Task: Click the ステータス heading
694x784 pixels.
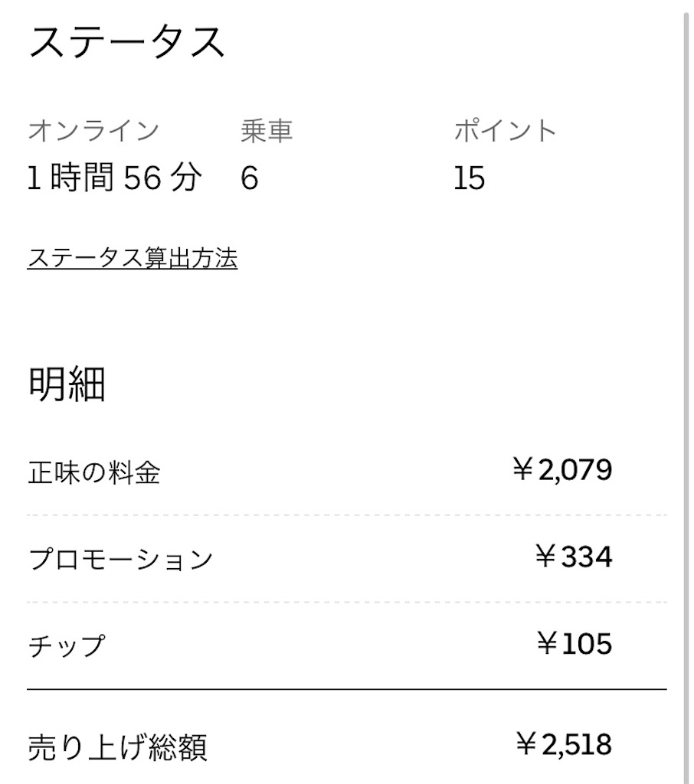Action: click(x=127, y=42)
